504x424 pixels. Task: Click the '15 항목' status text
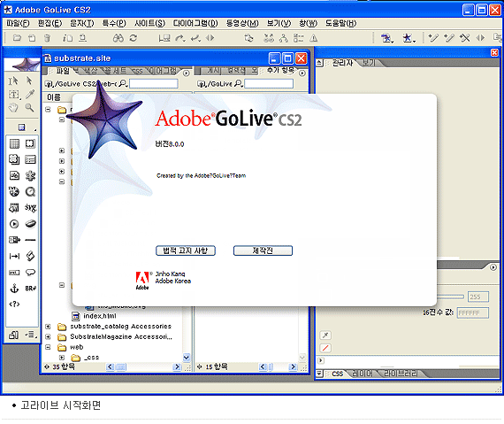tap(217, 366)
